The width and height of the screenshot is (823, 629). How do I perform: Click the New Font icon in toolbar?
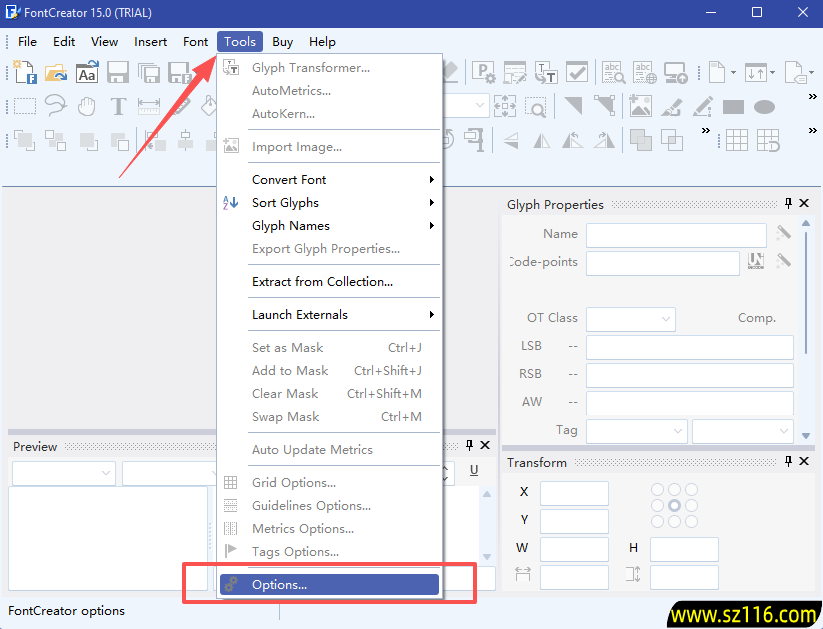(23, 72)
